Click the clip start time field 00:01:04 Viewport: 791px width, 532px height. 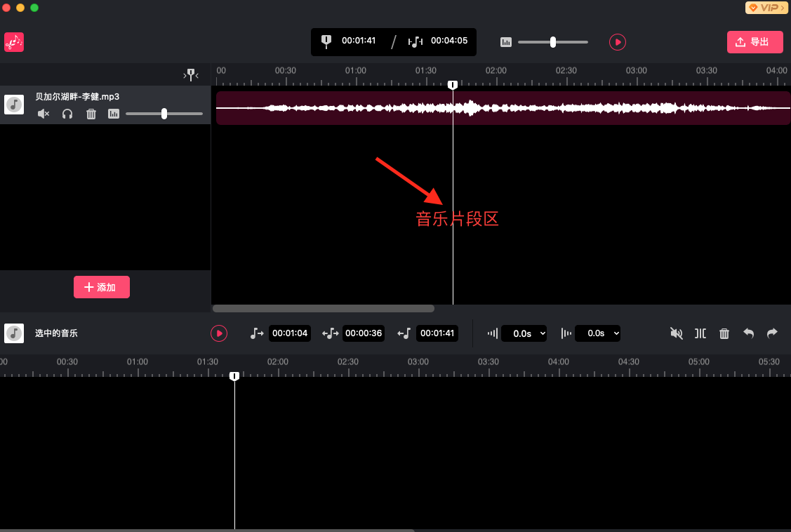pyautogui.click(x=290, y=333)
